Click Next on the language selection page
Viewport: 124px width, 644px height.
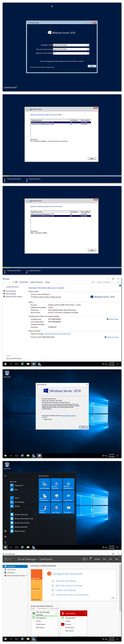92,66
